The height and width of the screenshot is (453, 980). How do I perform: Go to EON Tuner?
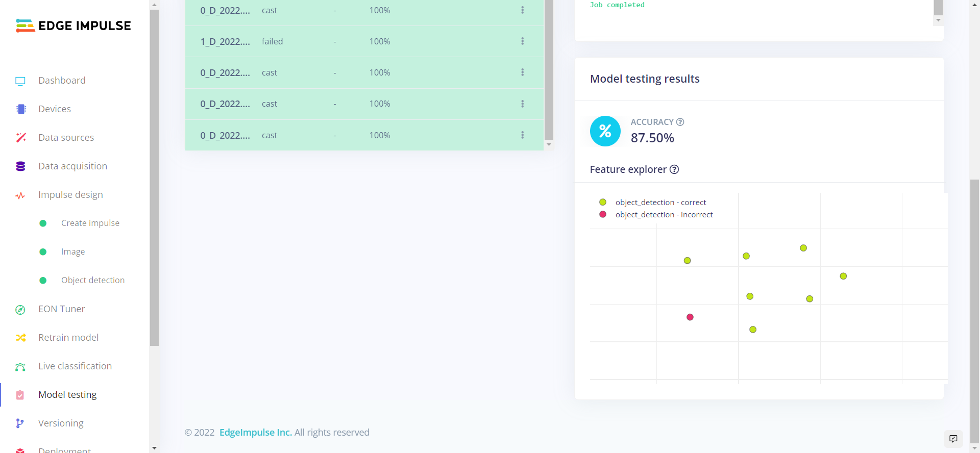62,309
